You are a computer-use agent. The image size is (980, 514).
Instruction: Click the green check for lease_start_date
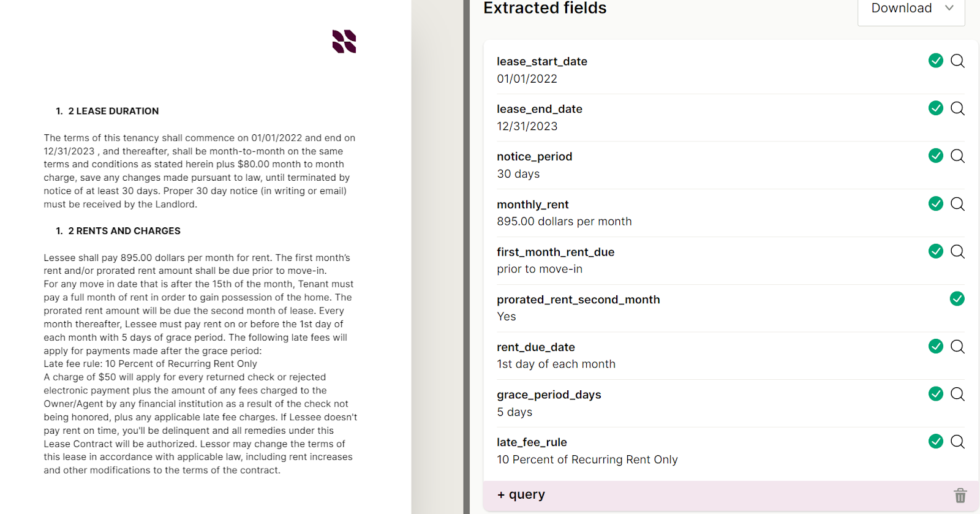click(936, 60)
